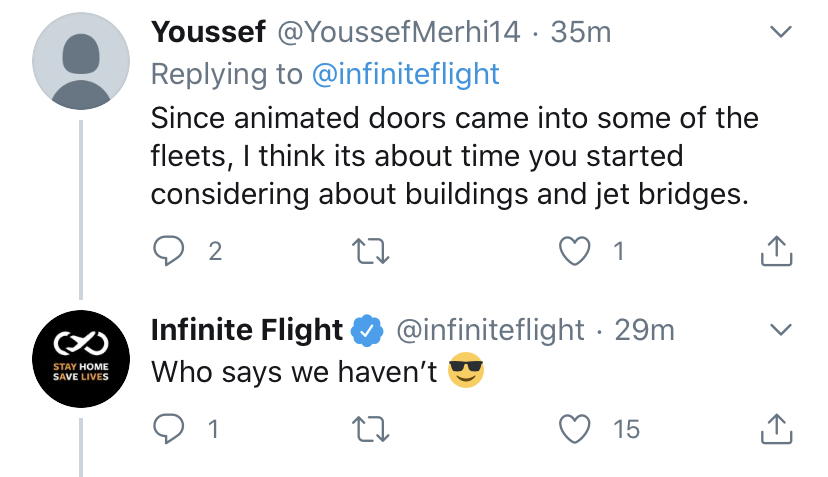
Task: Reply to Infinite Flight's tweet
Action: click(168, 429)
